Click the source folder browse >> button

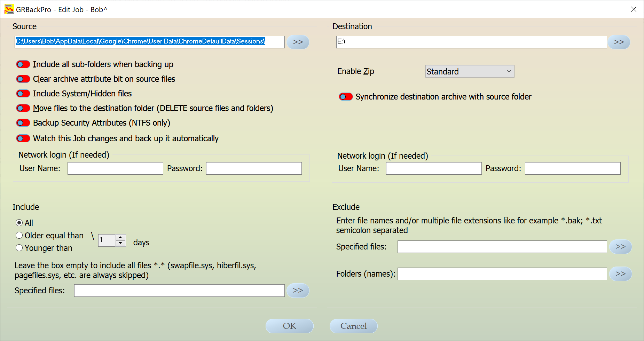pyautogui.click(x=298, y=42)
